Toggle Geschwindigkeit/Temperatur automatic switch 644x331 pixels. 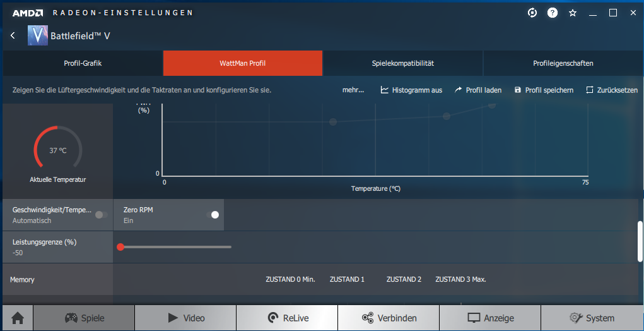[102, 215]
